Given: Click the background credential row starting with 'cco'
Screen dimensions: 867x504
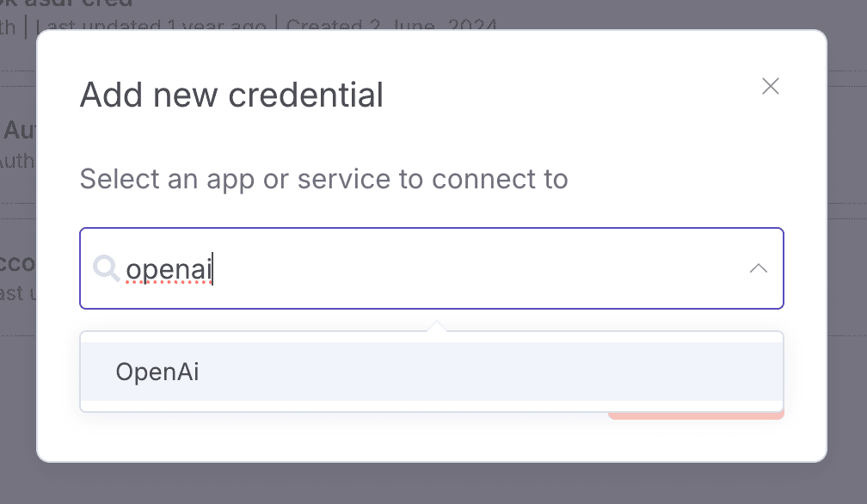Looking at the screenshot, I should pos(19,263).
